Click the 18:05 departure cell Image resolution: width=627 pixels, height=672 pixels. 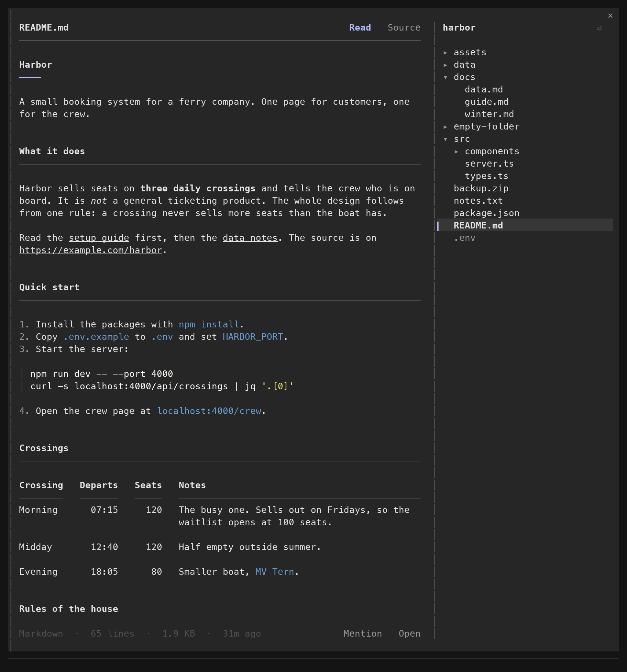pos(104,572)
